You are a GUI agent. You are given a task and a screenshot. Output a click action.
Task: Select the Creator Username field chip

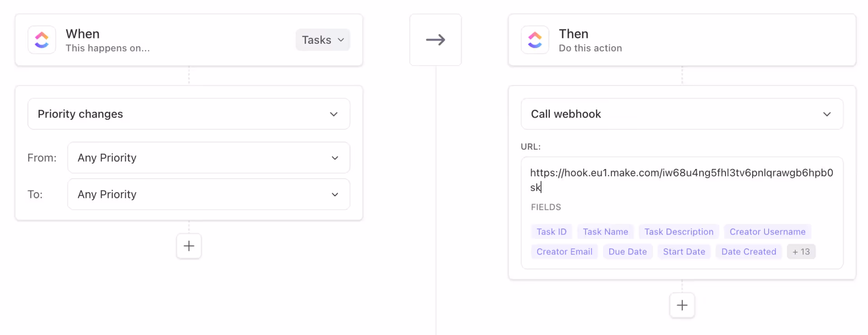(767, 231)
